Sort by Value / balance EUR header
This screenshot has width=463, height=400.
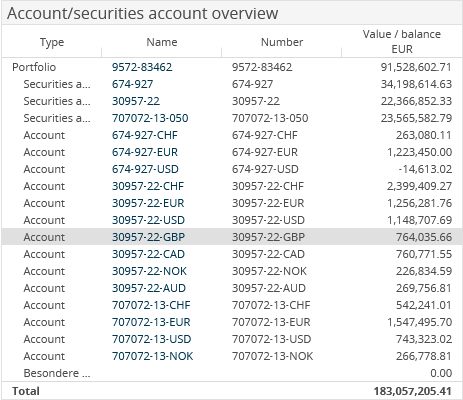tap(402, 42)
